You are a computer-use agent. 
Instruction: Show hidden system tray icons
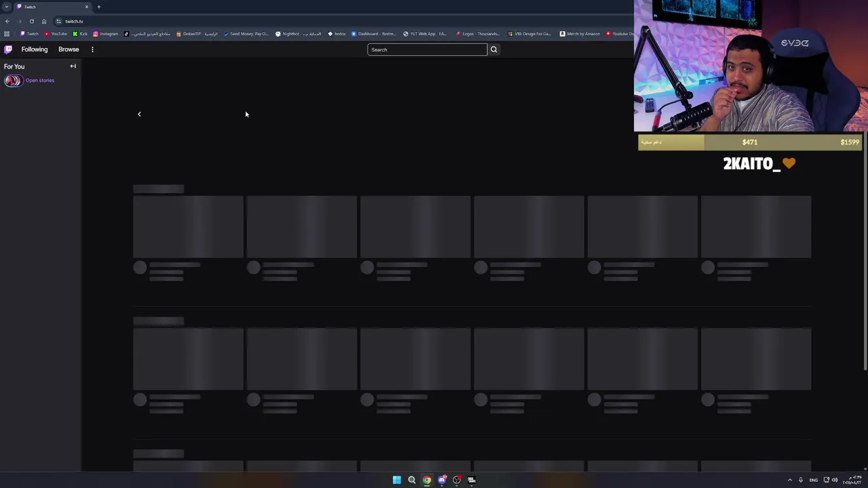(789, 480)
